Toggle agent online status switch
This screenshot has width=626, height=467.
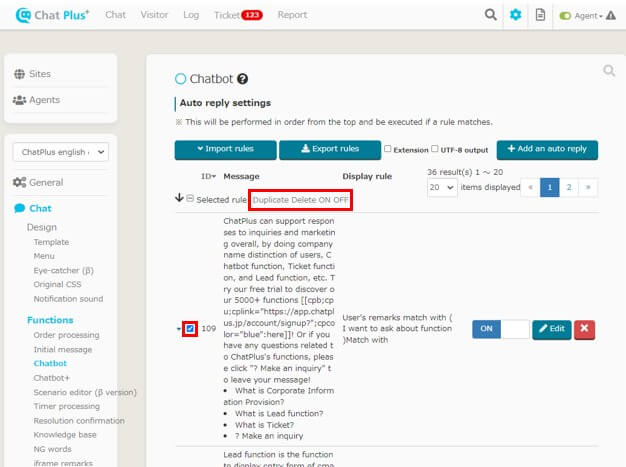(x=565, y=16)
